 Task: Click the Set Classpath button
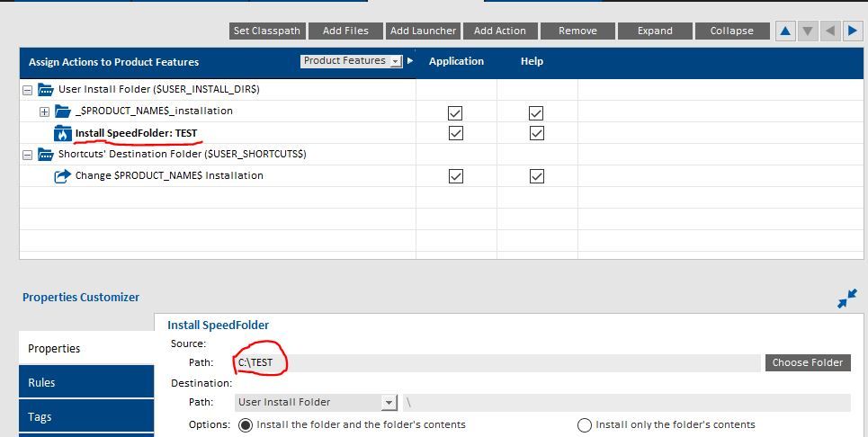(x=267, y=31)
